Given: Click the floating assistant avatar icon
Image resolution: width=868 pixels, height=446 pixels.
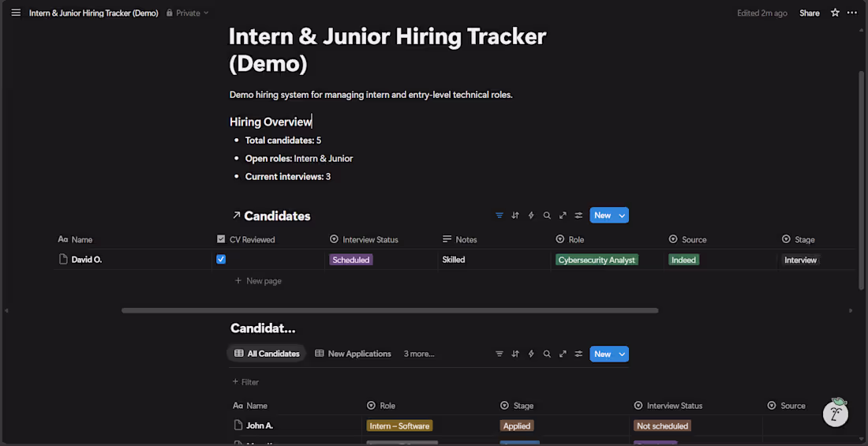Looking at the screenshot, I should (836, 413).
